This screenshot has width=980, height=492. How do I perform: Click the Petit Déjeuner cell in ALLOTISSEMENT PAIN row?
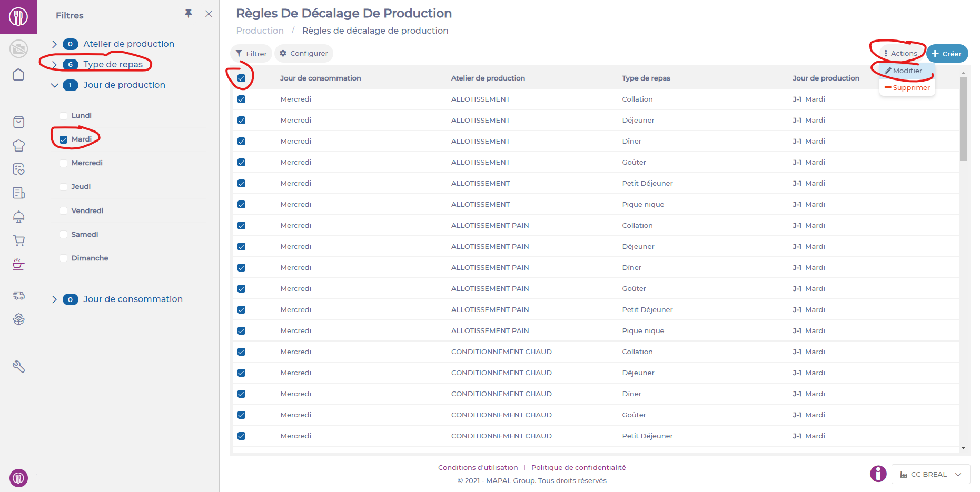point(647,309)
